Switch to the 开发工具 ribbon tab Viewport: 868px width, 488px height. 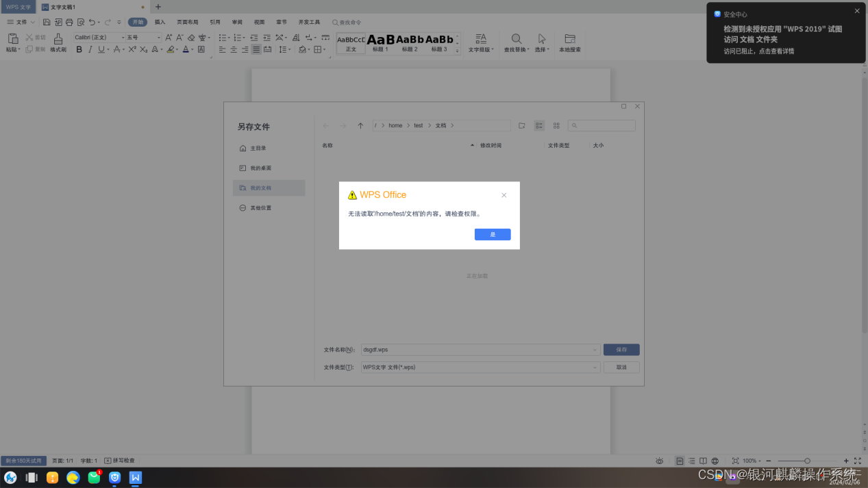309,22
